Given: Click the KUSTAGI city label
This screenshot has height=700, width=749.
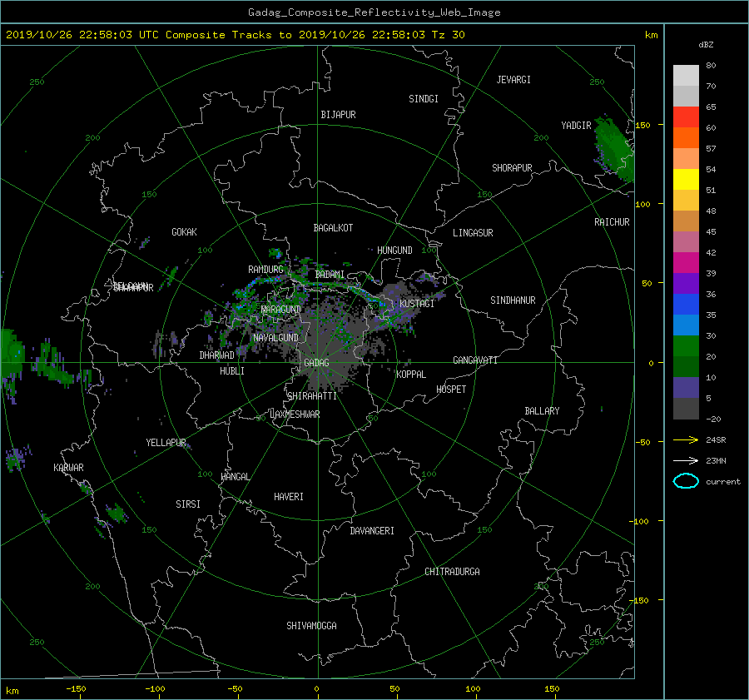Looking at the screenshot, I should [417, 304].
